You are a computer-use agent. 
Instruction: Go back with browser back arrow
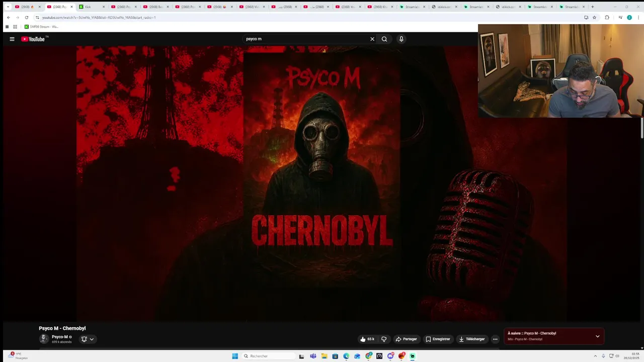(8, 18)
